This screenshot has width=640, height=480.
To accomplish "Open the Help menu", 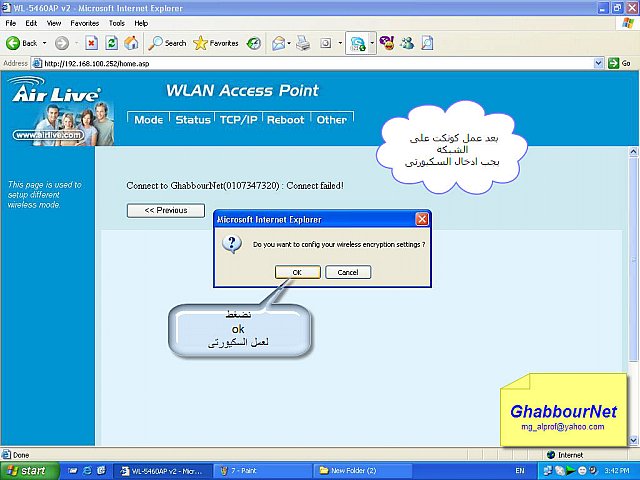I will [x=141, y=23].
